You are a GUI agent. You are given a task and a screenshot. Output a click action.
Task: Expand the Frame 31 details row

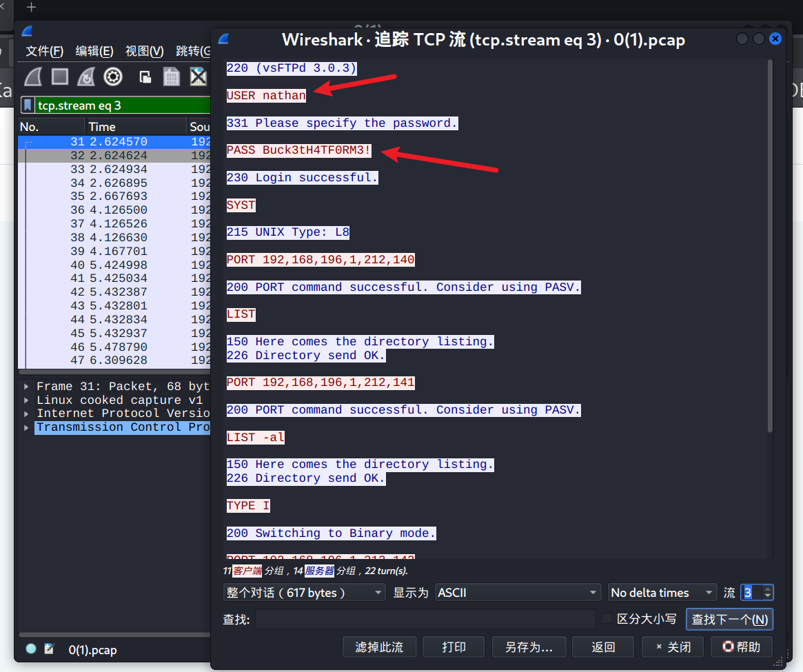(26, 387)
